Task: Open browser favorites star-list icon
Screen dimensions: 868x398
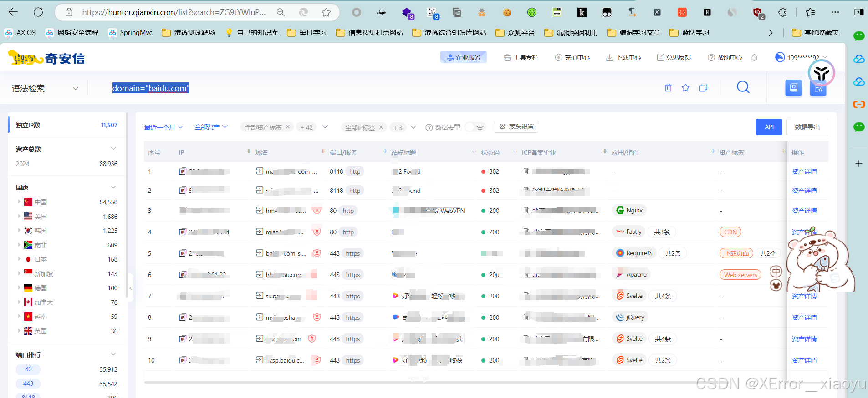Action: (x=810, y=12)
